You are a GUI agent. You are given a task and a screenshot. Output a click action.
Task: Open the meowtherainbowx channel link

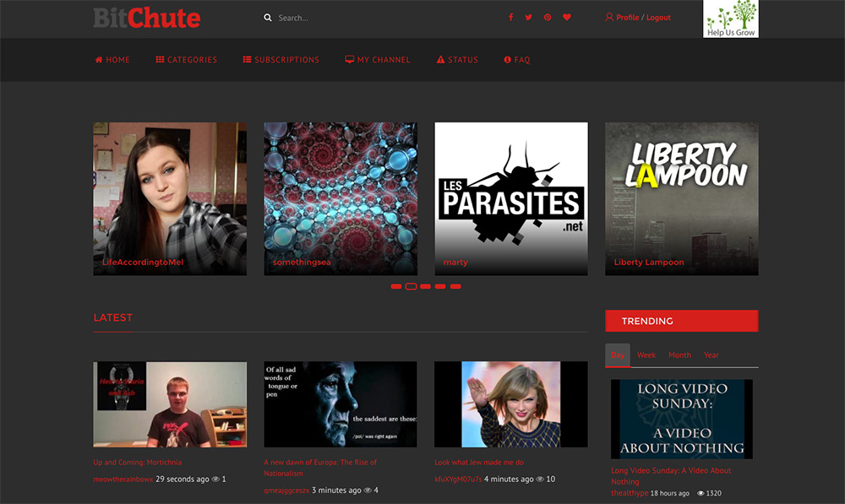[x=123, y=480]
